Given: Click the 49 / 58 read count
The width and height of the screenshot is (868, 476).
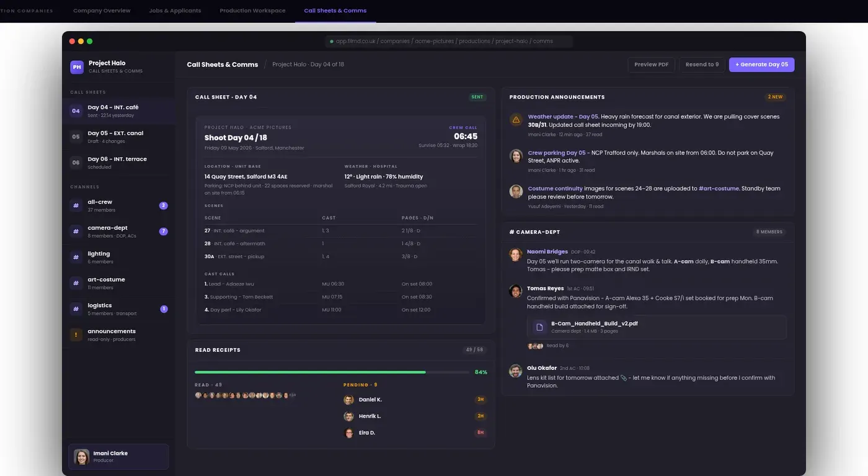Looking at the screenshot, I should 474,350.
